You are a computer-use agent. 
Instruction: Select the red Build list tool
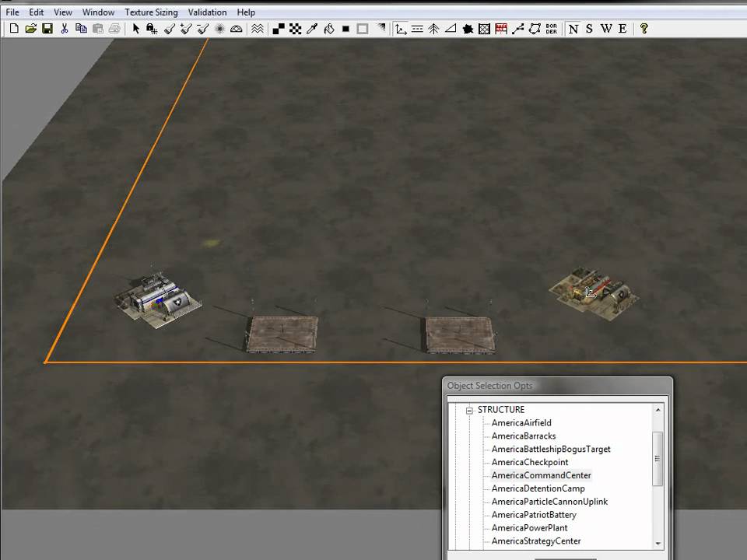pos(501,29)
